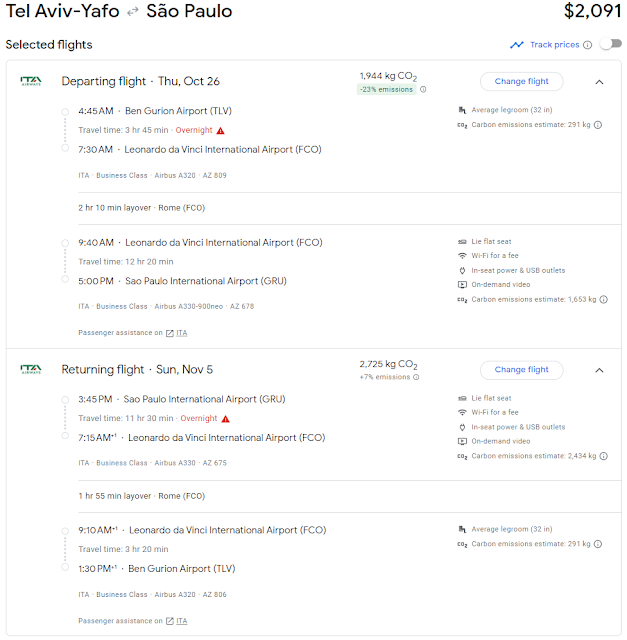Open ITA passenger assistance link under departing flight
The width and height of the screenshot is (627, 640).
(x=177, y=333)
